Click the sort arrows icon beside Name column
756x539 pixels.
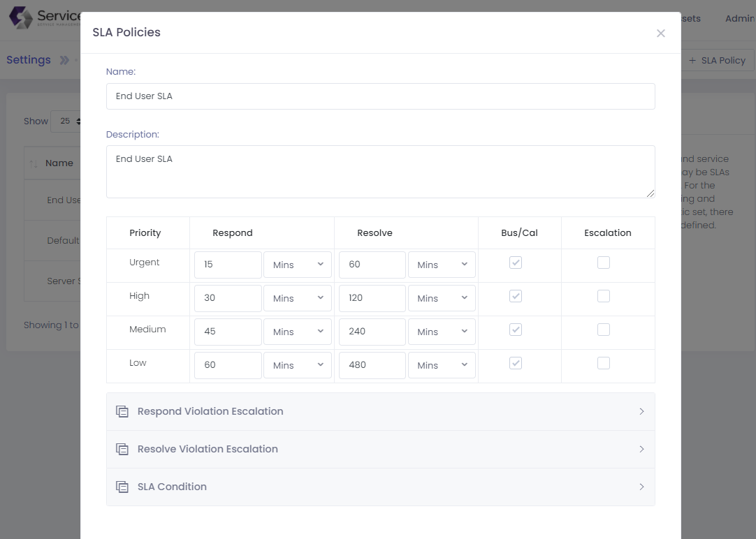click(34, 163)
